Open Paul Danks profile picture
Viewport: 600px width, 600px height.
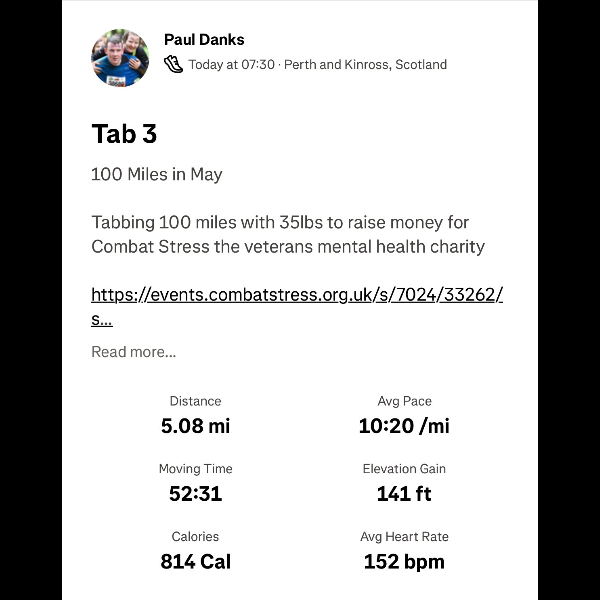[x=120, y=58]
